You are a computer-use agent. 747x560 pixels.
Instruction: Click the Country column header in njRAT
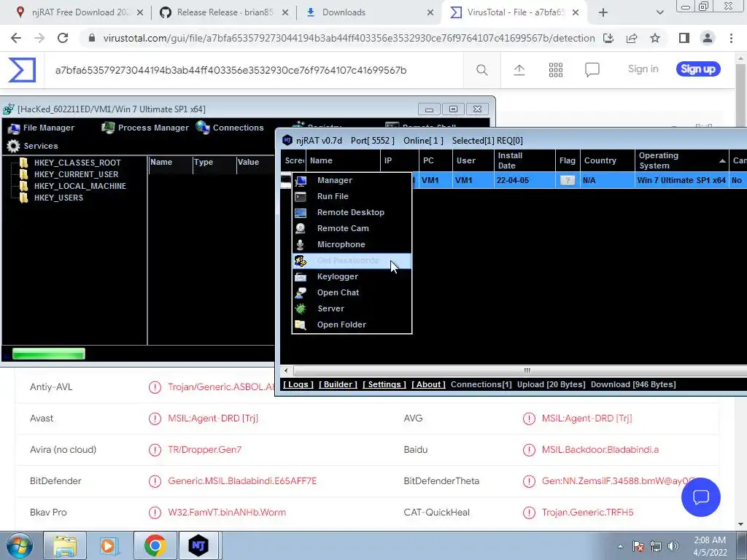tap(608, 160)
